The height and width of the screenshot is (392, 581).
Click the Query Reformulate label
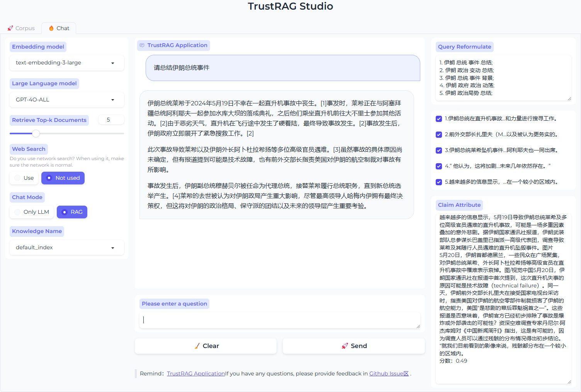pyautogui.click(x=465, y=47)
